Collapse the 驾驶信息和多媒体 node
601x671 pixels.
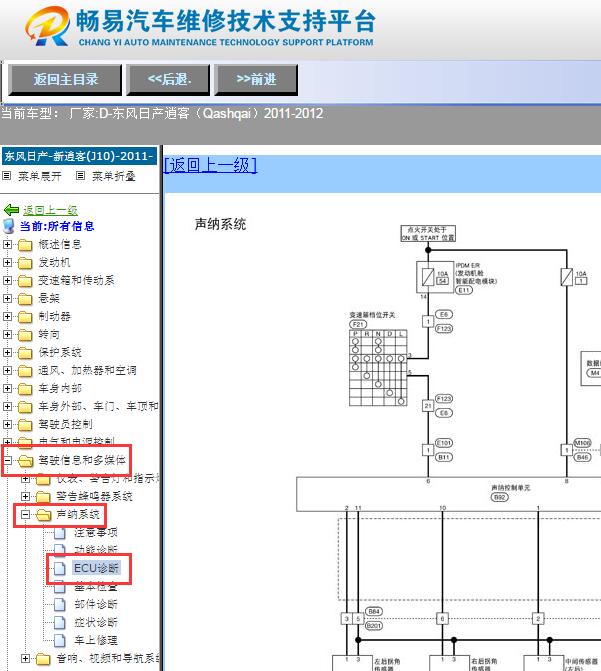point(7,460)
